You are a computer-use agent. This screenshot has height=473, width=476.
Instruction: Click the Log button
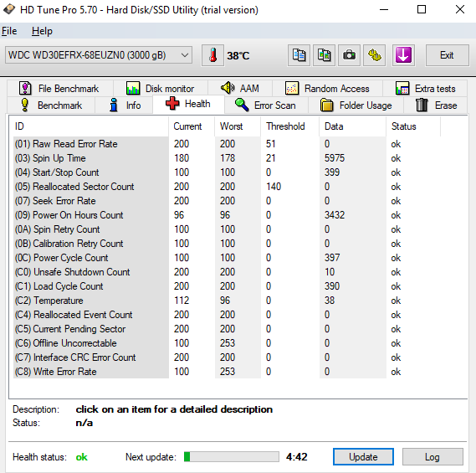coord(432,456)
